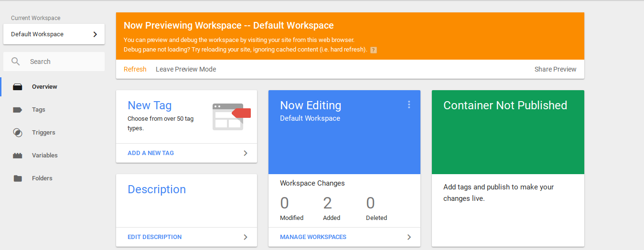The height and width of the screenshot is (250, 644).
Task: Click chevron next to Manage Workspaces
Action: (409, 237)
